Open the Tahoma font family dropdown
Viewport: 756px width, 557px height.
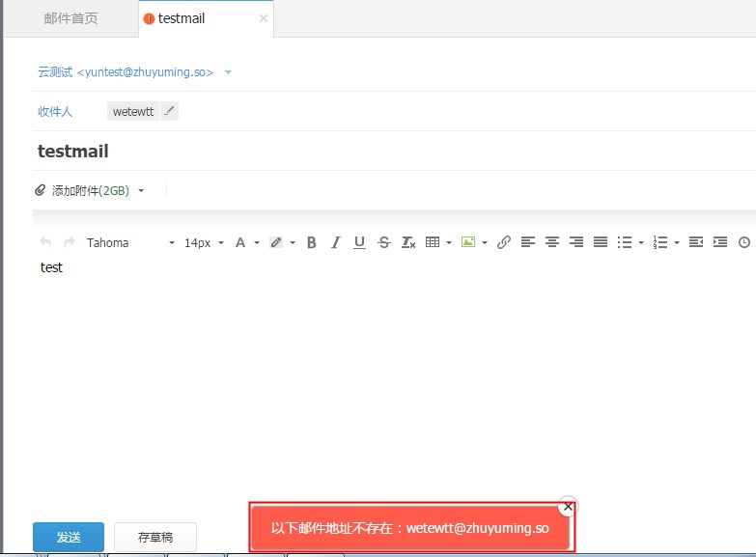(130, 242)
